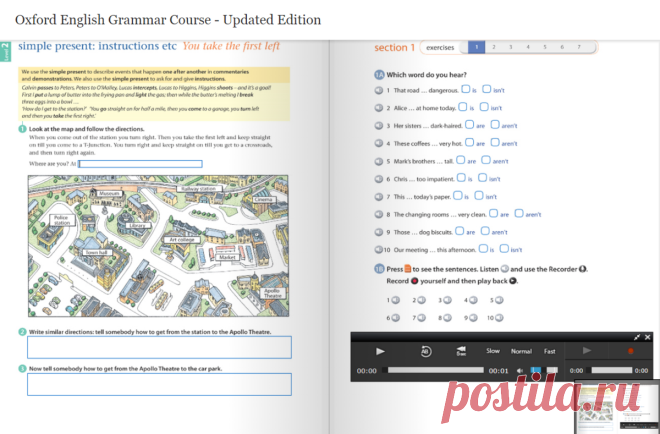
Task: Click the A-B repeat loop icon
Action: pos(426,351)
